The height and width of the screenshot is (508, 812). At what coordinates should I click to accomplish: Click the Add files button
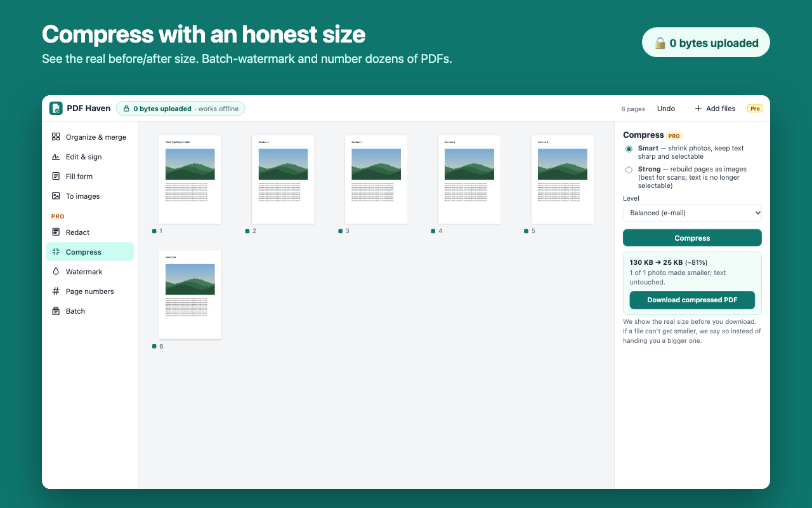click(x=715, y=109)
